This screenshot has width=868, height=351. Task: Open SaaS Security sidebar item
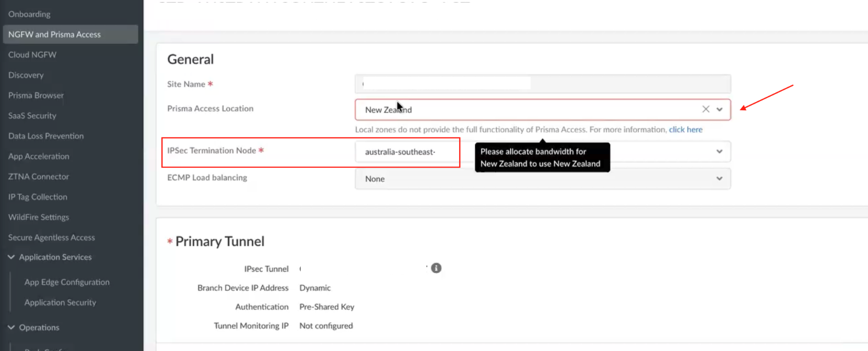[x=32, y=116]
